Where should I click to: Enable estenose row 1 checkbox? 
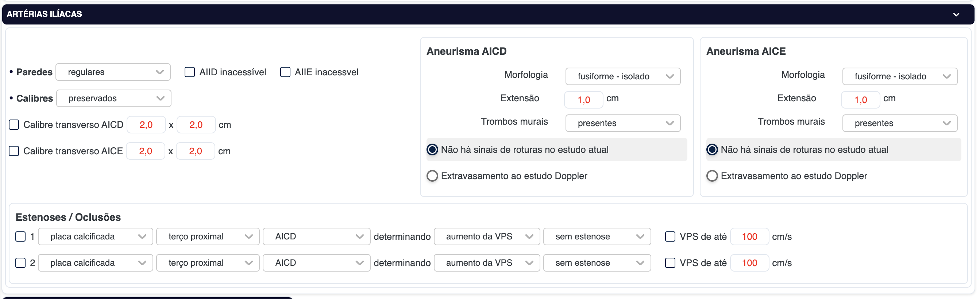[20, 236]
